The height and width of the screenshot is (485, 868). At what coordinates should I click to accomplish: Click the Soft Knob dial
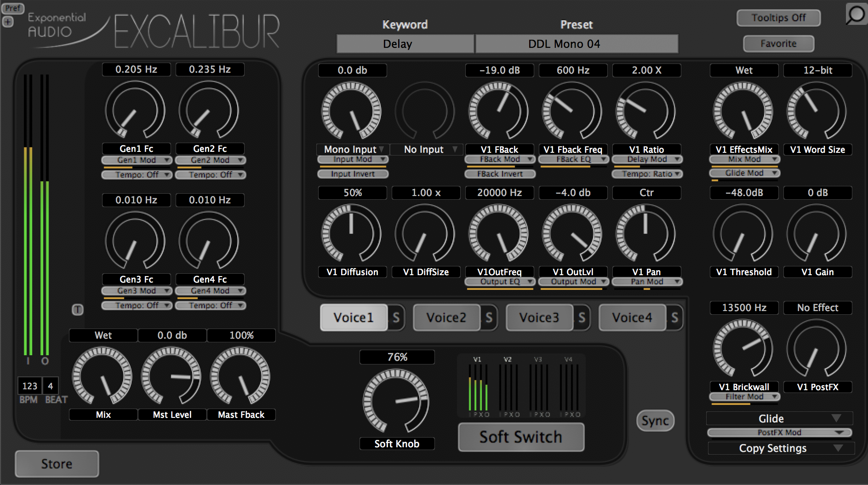click(x=396, y=400)
